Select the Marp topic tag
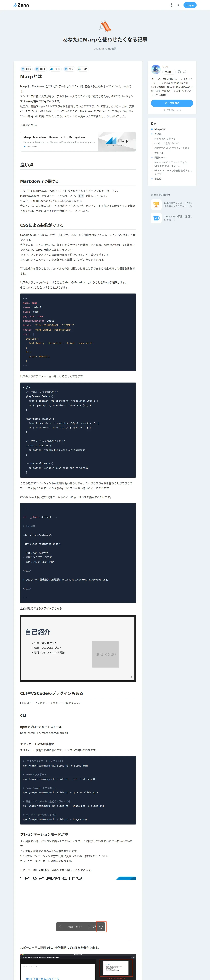The height and width of the screenshot is (980, 210). coord(54,69)
